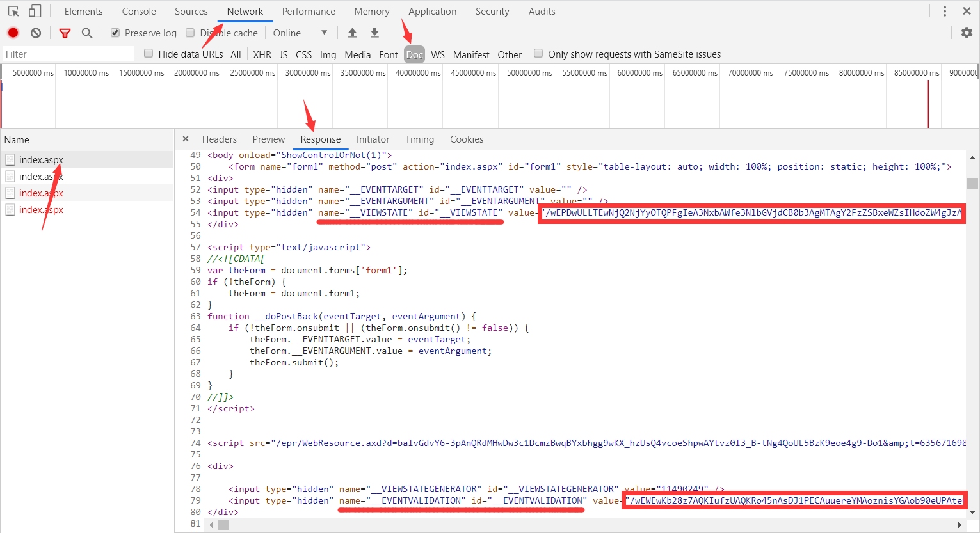Image resolution: width=980 pixels, height=533 pixels.
Task: Check the Hide data URLs box
Action: pyautogui.click(x=149, y=54)
